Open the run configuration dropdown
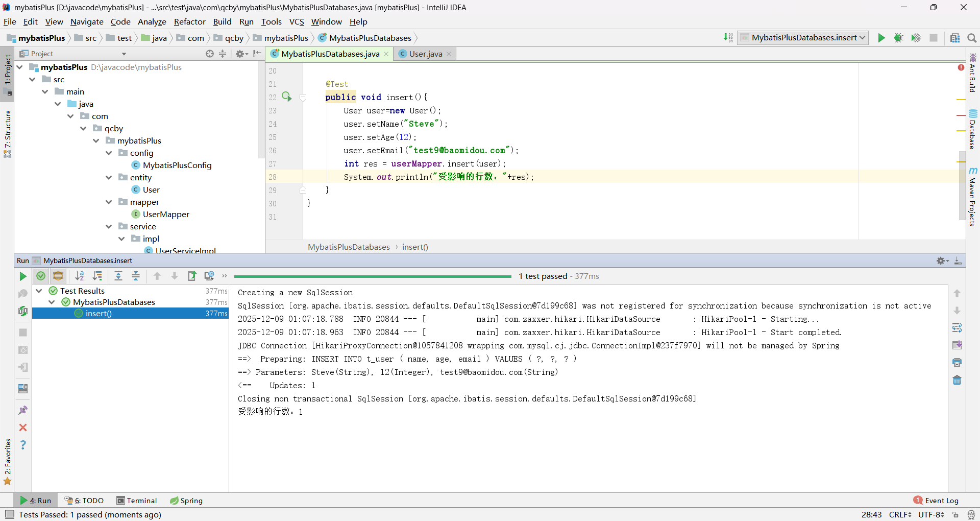 coord(803,38)
